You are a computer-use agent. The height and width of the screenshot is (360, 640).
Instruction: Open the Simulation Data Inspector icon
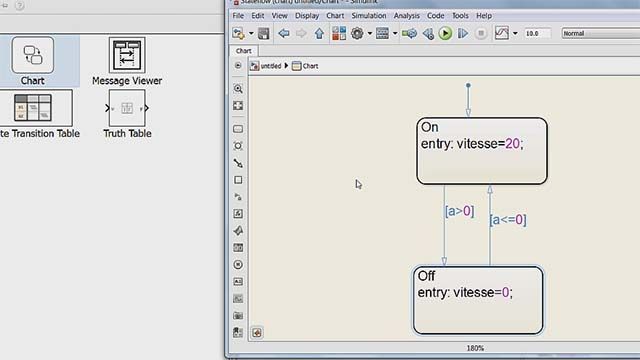tap(502, 33)
